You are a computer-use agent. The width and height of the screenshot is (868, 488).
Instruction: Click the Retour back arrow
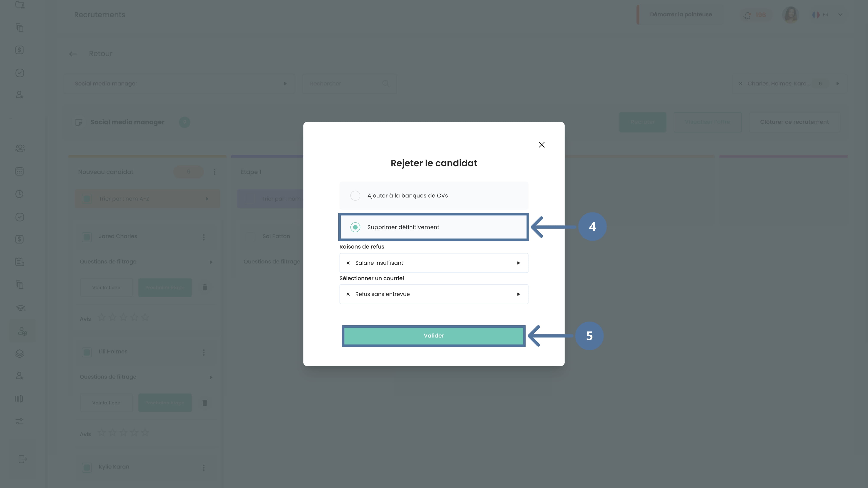point(73,54)
